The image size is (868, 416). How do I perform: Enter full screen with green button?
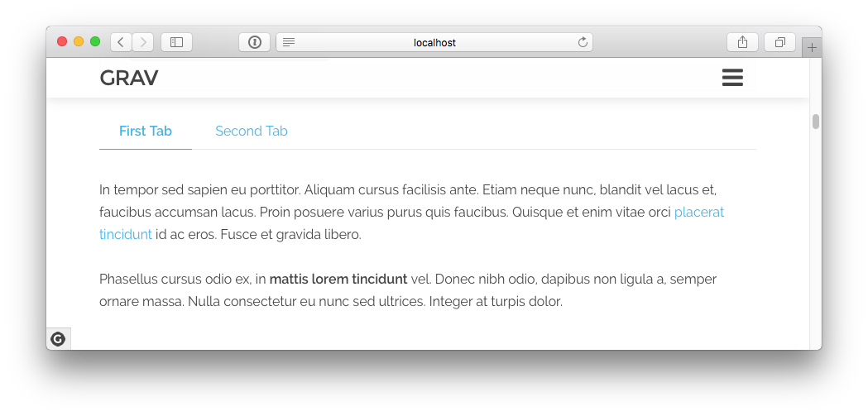click(95, 41)
